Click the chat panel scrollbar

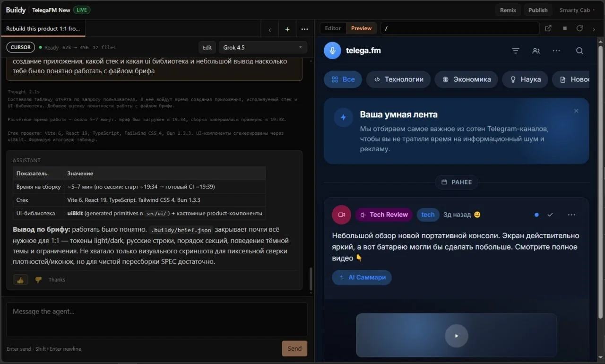pos(311,279)
